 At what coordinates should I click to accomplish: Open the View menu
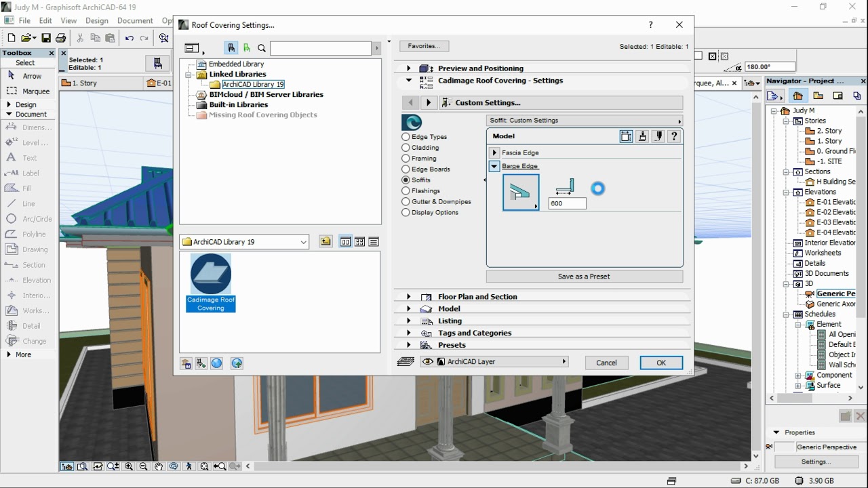click(68, 21)
